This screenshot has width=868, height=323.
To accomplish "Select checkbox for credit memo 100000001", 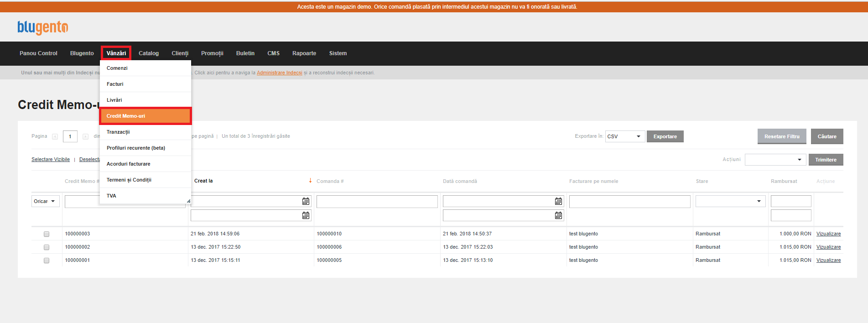I will pos(47,260).
